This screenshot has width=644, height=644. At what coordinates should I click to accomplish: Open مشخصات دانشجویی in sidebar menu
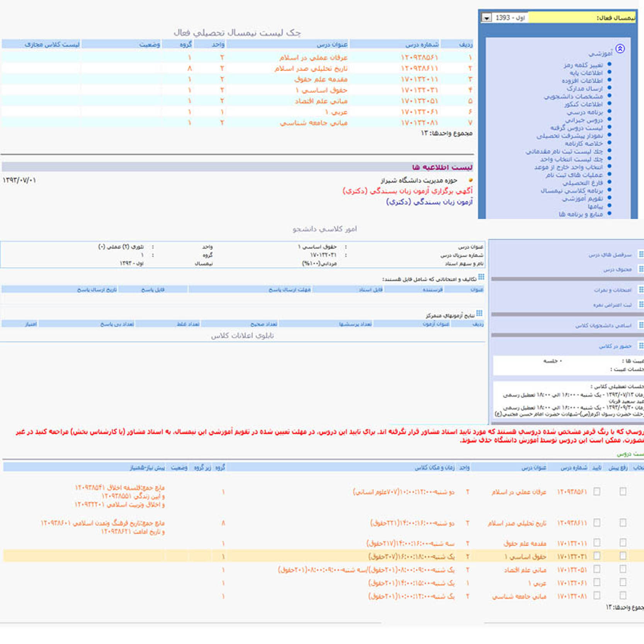[x=573, y=96]
